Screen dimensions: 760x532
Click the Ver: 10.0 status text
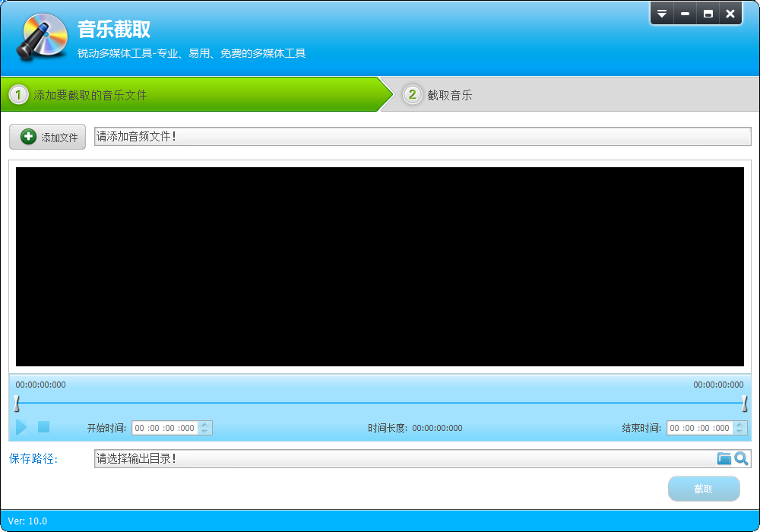(27, 521)
